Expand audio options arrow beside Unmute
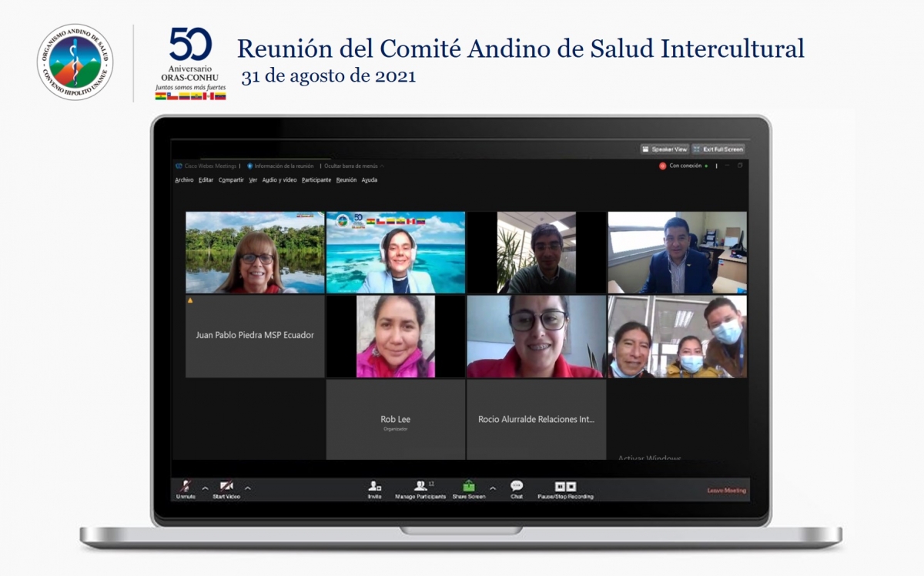 tap(205, 488)
